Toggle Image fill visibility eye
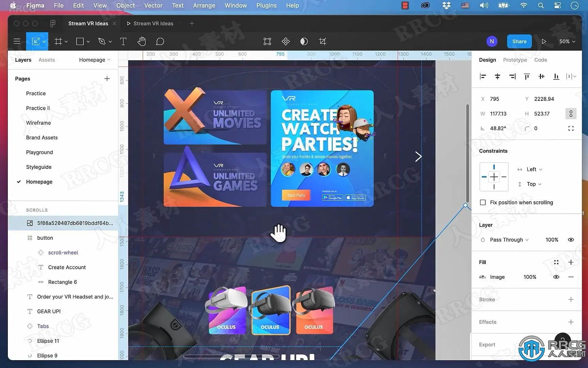 [x=556, y=277]
